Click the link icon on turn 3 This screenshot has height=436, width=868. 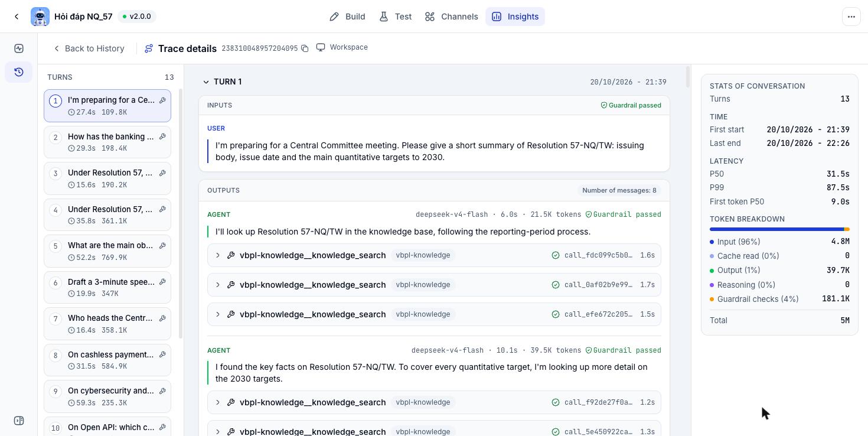tap(162, 173)
